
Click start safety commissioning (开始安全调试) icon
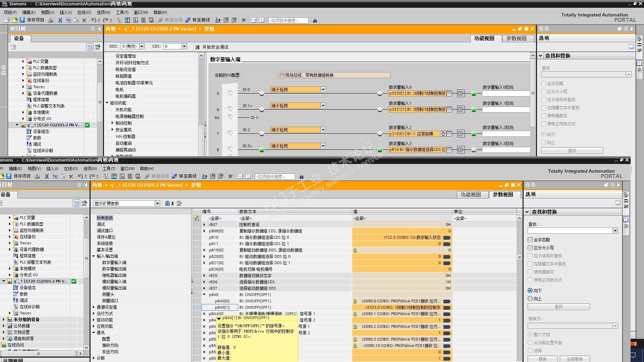coord(198,47)
